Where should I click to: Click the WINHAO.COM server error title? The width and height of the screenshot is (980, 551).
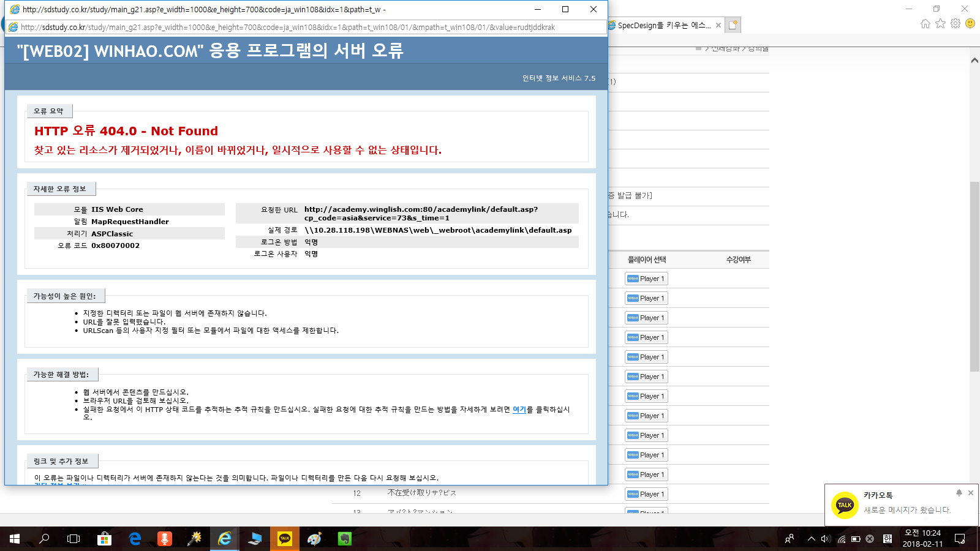210,51
